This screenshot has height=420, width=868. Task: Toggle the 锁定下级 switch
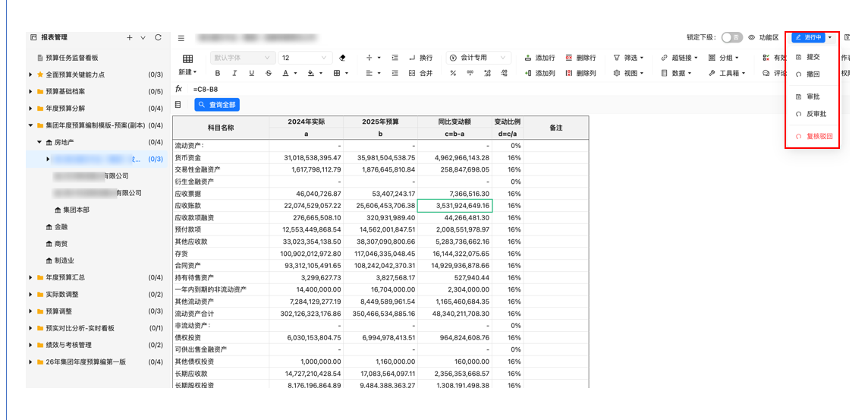(x=732, y=38)
